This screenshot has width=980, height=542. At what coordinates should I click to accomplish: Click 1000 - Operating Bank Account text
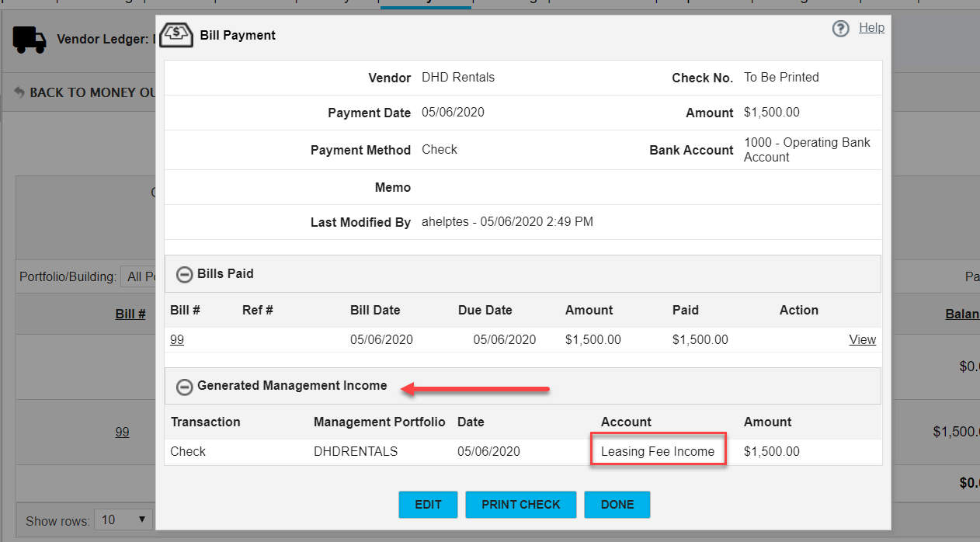(x=807, y=150)
